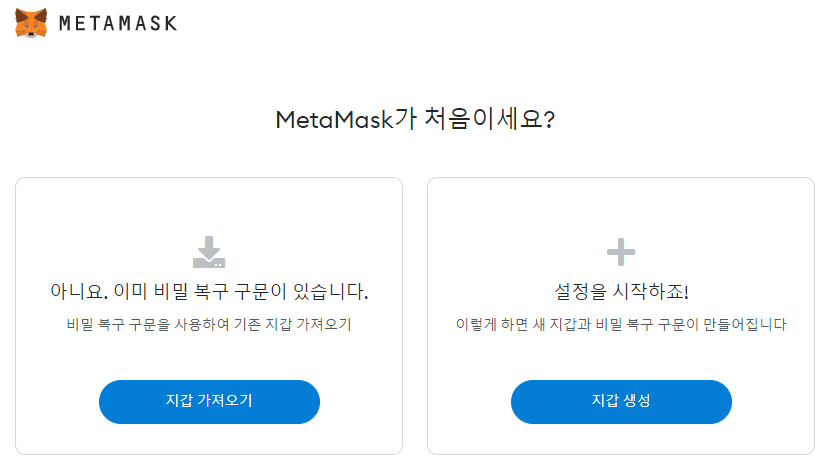Select the left import-wallet card panel
The width and height of the screenshot is (826, 461).
tap(209, 316)
